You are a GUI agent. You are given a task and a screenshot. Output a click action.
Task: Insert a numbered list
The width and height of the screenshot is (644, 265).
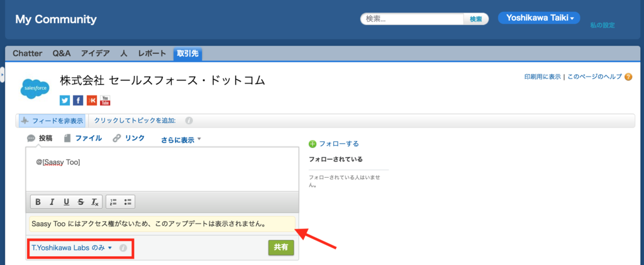[x=114, y=202]
